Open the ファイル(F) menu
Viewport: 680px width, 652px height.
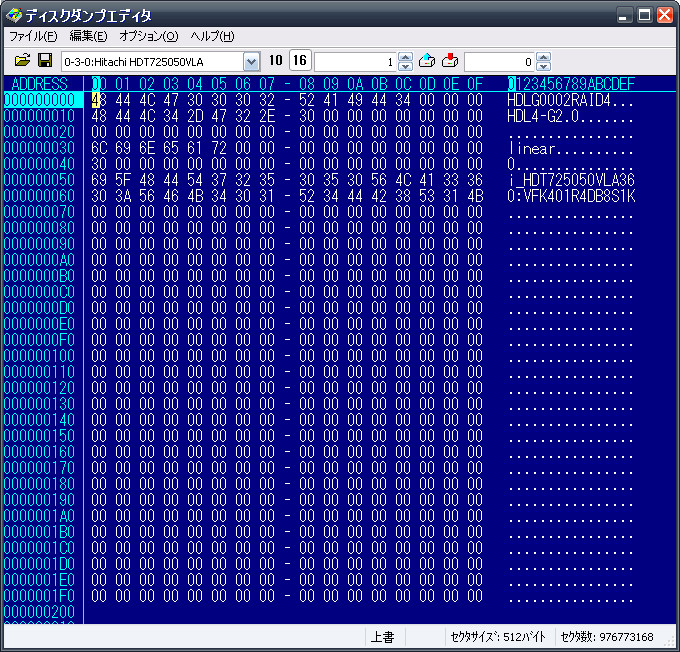click(x=33, y=36)
